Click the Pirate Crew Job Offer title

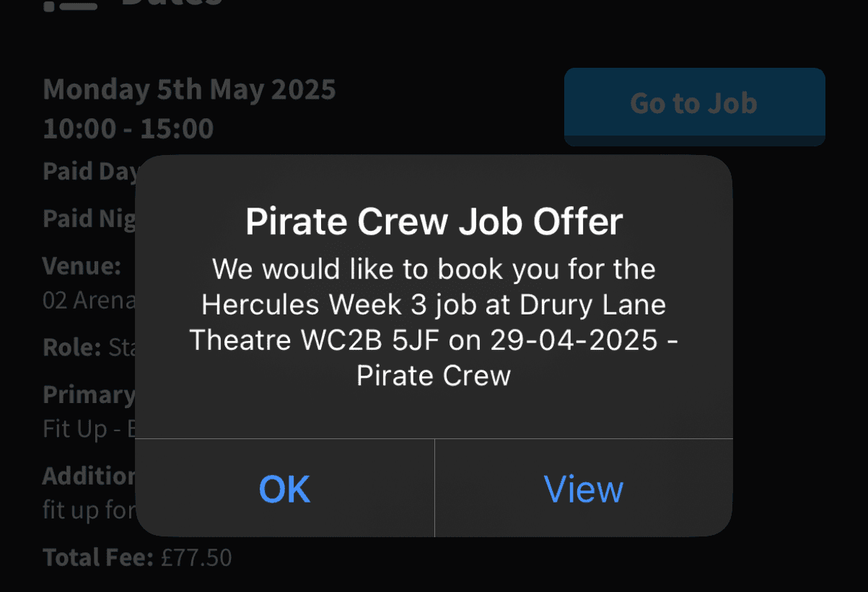(x=434, y=221)
